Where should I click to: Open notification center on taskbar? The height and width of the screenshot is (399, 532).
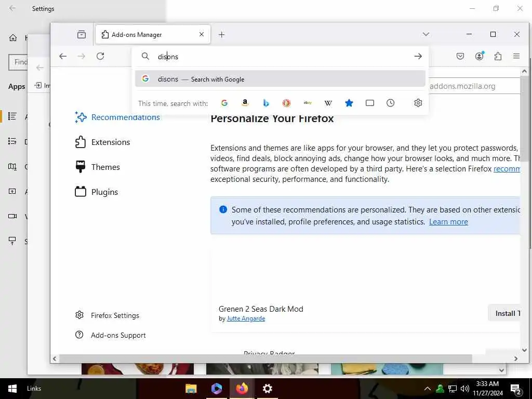coord(516,389)
